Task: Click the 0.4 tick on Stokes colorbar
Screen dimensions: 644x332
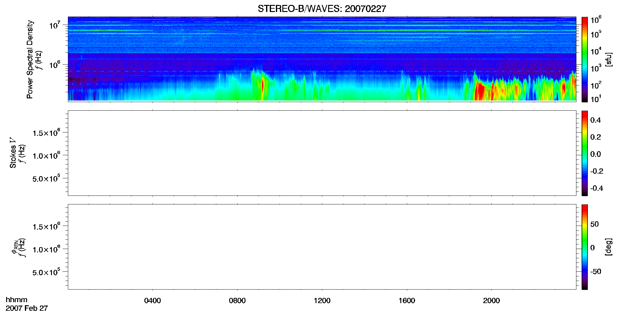Action: [595, 120]
